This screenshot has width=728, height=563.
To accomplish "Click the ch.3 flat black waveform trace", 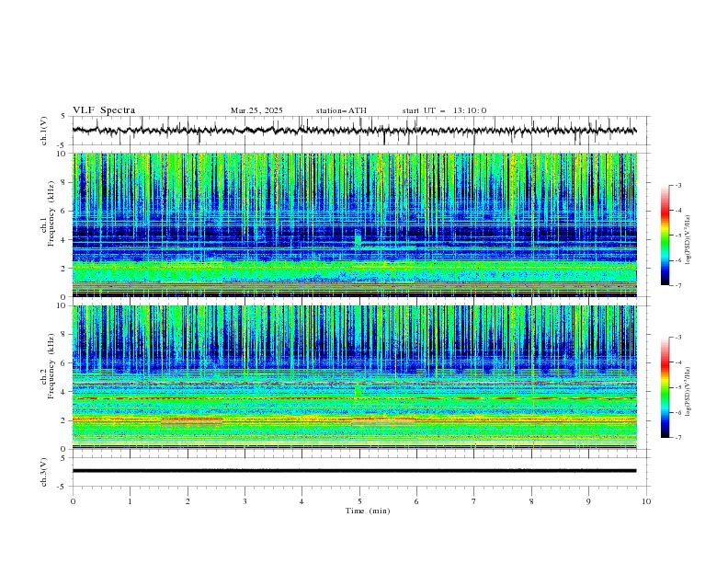I will click(x=354, y=471).
